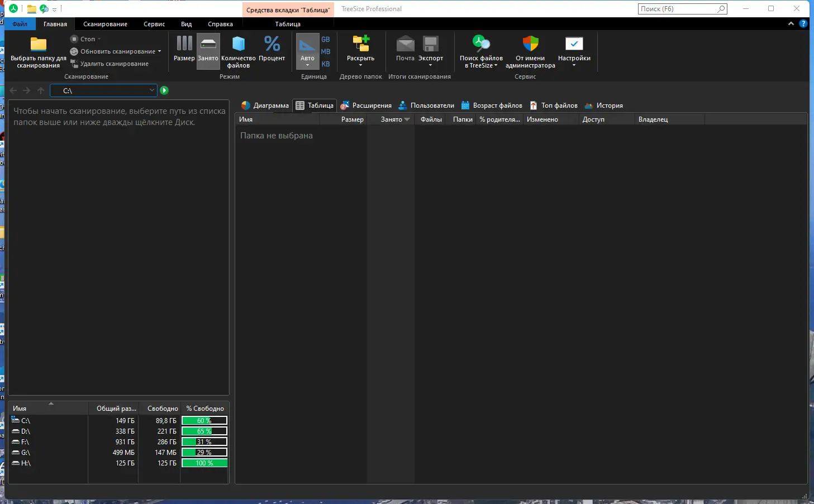Click the quick access folder icon in the title bar

coord(32,9)
